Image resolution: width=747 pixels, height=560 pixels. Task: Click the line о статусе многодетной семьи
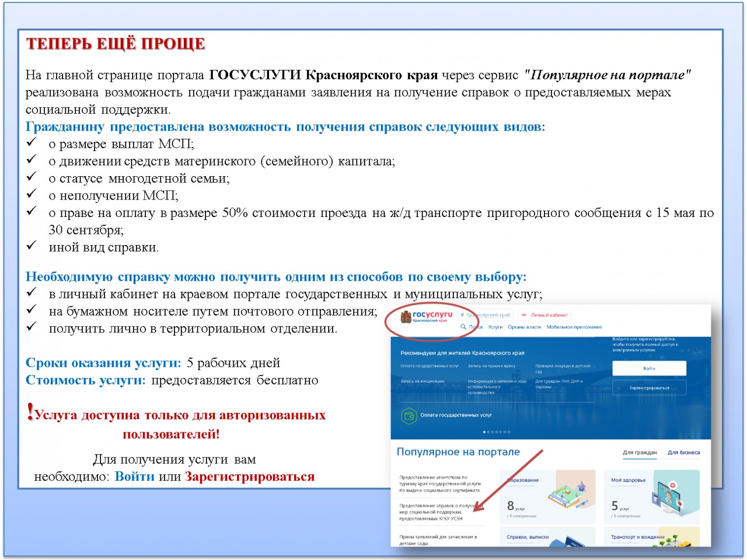coord(139,178)
